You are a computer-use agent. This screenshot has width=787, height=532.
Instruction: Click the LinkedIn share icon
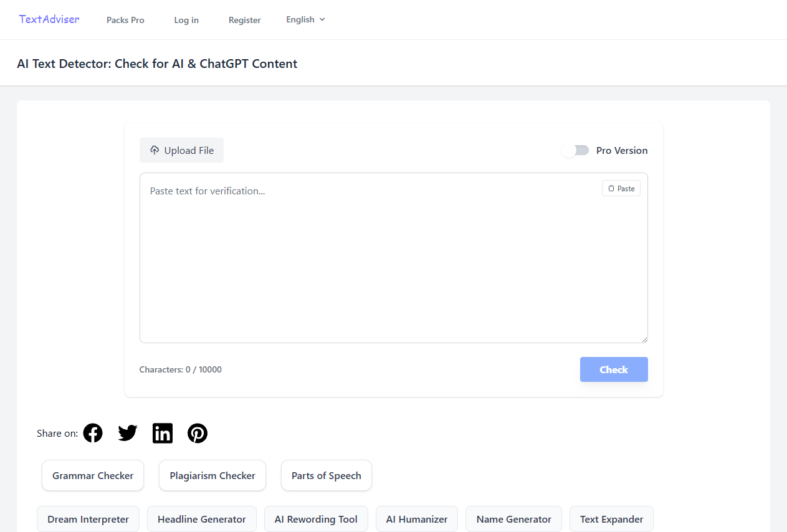[163, 433]
